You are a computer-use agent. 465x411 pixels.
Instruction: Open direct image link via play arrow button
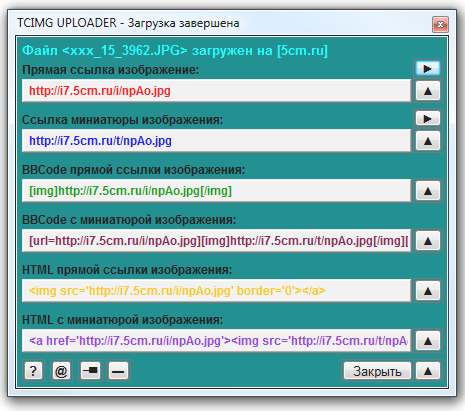[x=428, y=69]
